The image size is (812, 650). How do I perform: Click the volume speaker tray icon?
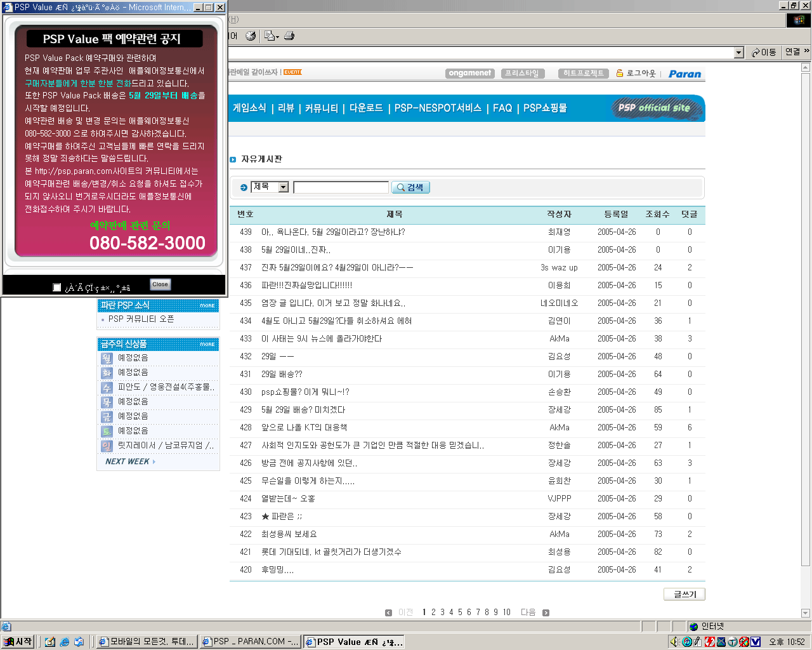click(675, 642)
